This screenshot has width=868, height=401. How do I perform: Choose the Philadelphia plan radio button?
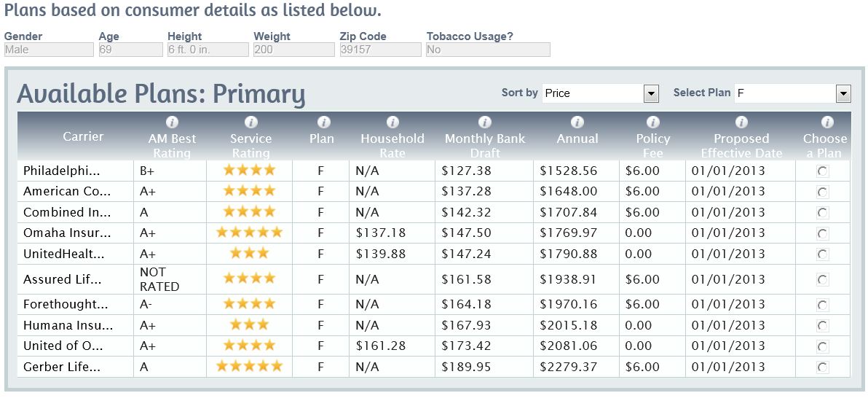823,171
